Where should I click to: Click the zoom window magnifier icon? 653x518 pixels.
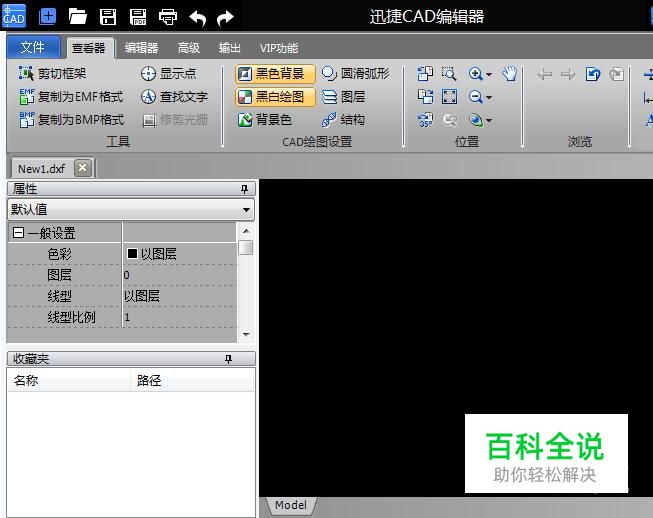449,74
